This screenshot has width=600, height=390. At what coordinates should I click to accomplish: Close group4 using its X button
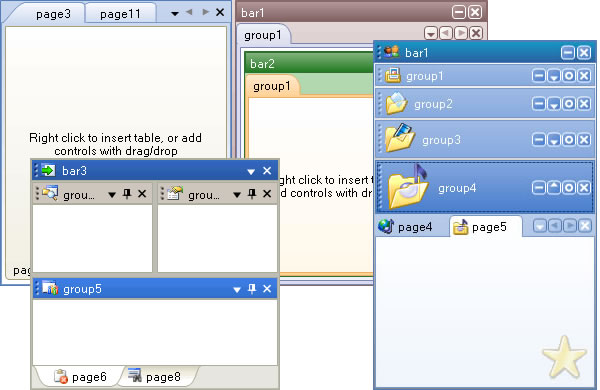tap(584, 188)
